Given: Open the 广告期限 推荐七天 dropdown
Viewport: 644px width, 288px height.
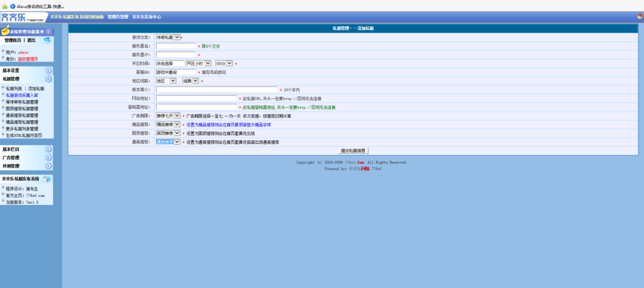Looking at the screenshot, I should point(167,116).
